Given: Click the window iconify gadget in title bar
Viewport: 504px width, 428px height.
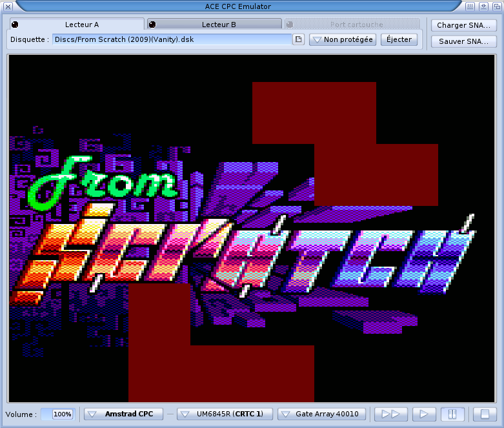Looking at the screenshot, I should coord(470,6).
